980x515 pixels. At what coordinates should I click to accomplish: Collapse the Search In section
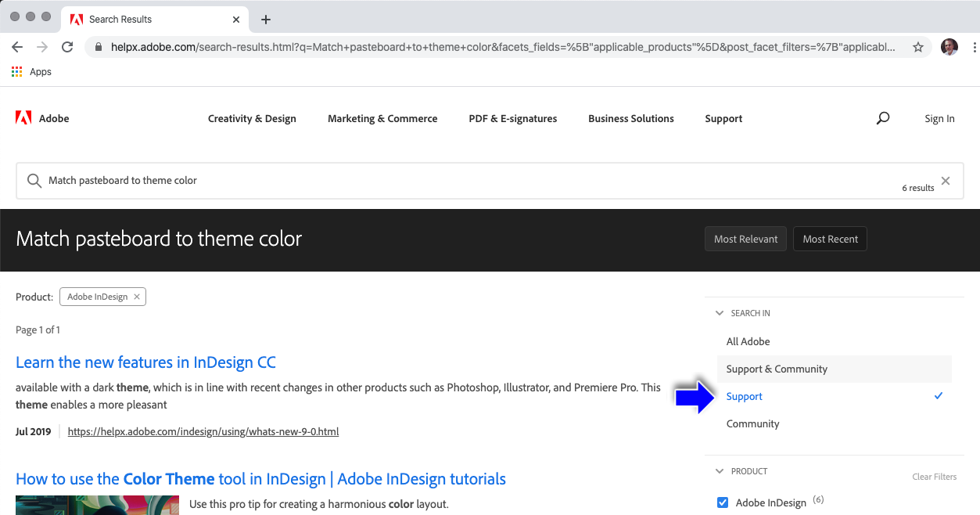(720, 313)
